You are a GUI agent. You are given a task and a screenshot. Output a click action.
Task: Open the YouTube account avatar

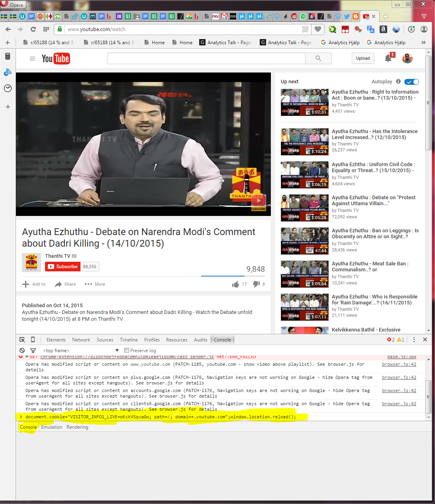407,58
